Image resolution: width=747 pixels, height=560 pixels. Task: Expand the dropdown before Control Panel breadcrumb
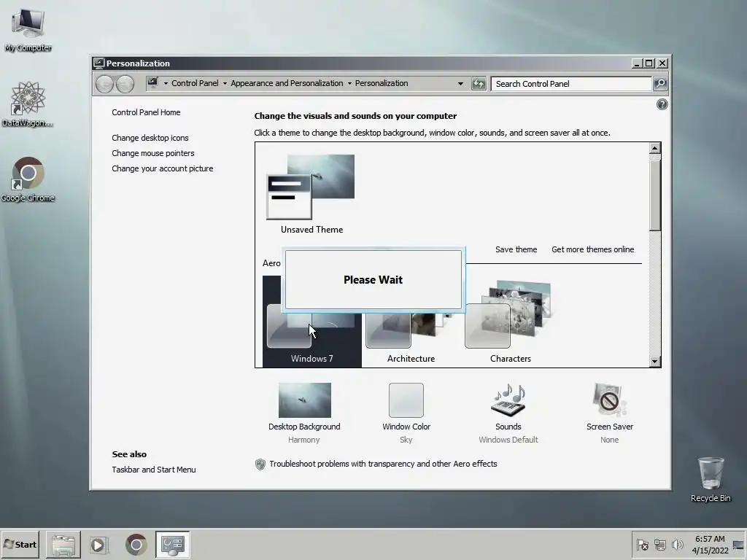click(x=166, y=84)
